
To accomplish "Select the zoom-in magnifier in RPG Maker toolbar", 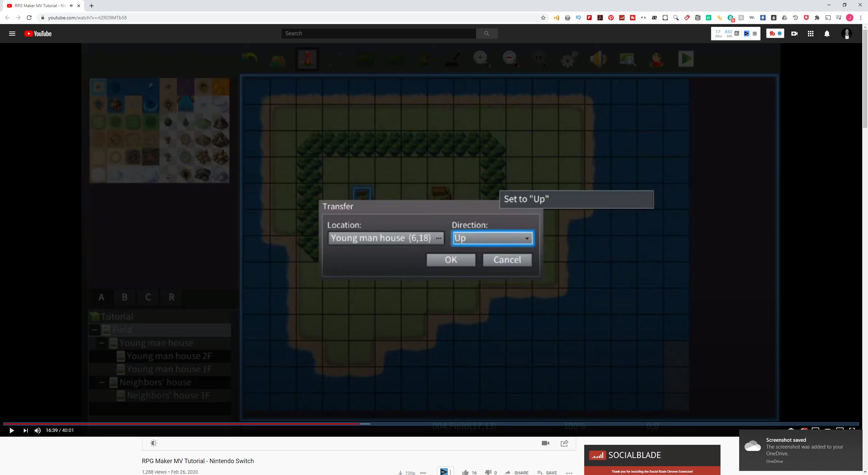I will click(x=481, y=59).
